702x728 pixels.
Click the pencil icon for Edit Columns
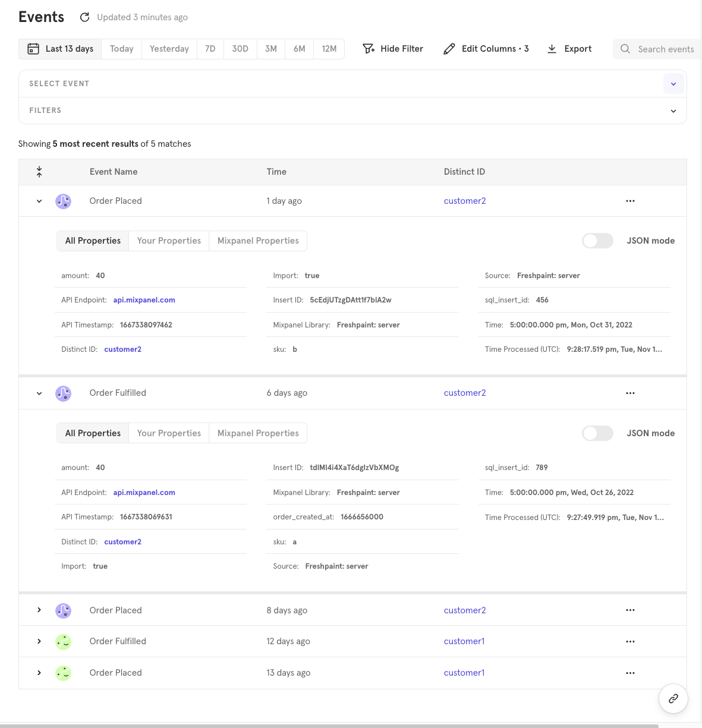pyautogui.click(x=449, y=49)
